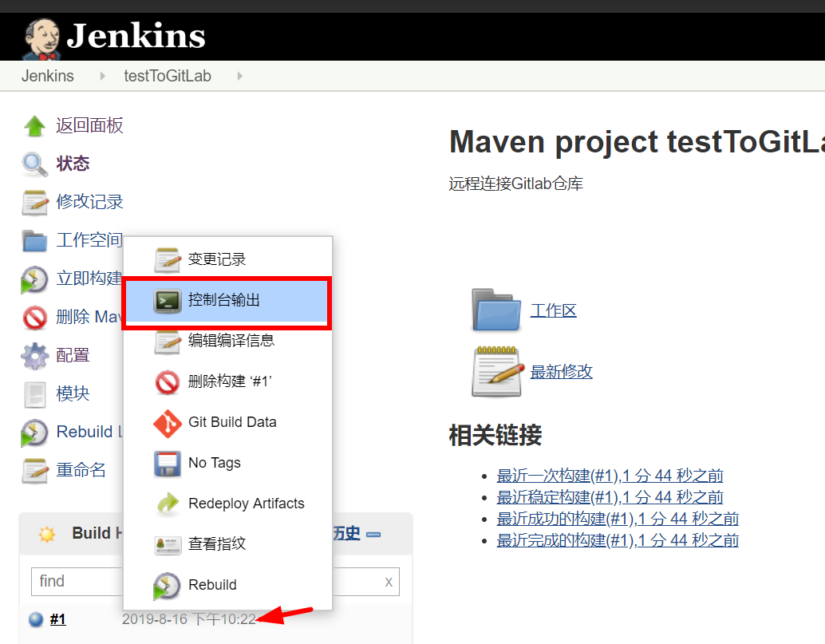Select 编辑编译信息 in the context menu
Screen dimensions: 825x644
(228, 341)
